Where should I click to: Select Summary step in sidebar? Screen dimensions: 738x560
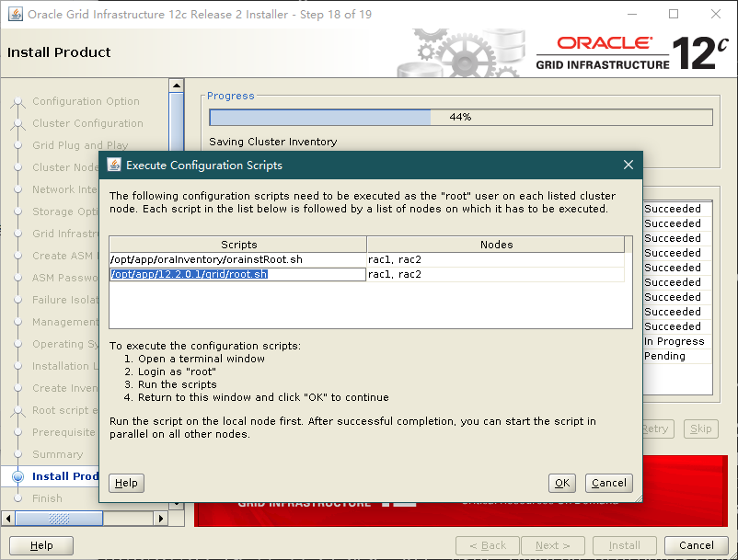point(57,454)
